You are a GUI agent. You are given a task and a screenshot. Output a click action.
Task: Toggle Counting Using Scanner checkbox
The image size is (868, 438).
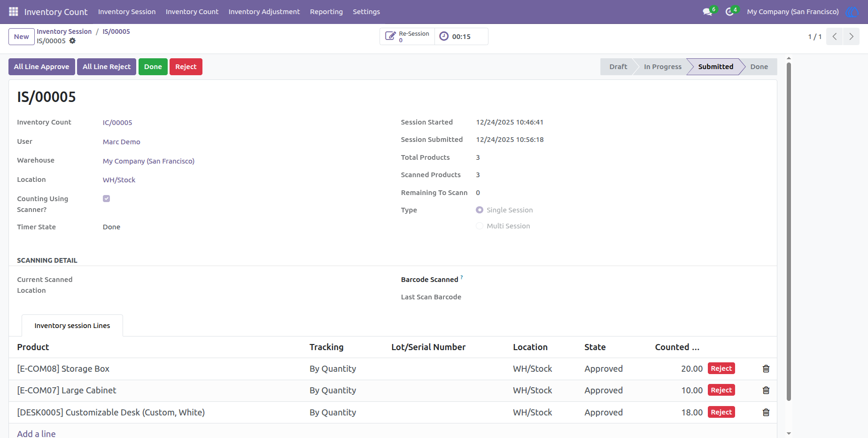[107, 198]
